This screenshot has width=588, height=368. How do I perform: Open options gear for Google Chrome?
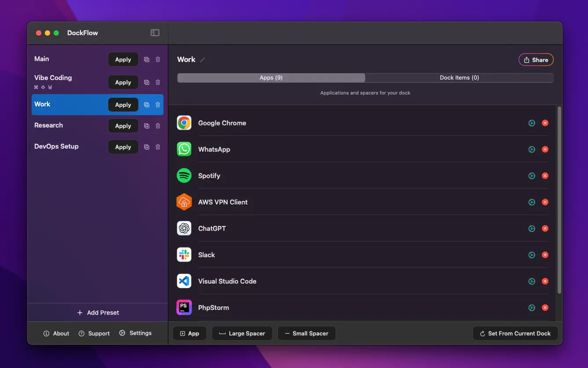(532, 123)
